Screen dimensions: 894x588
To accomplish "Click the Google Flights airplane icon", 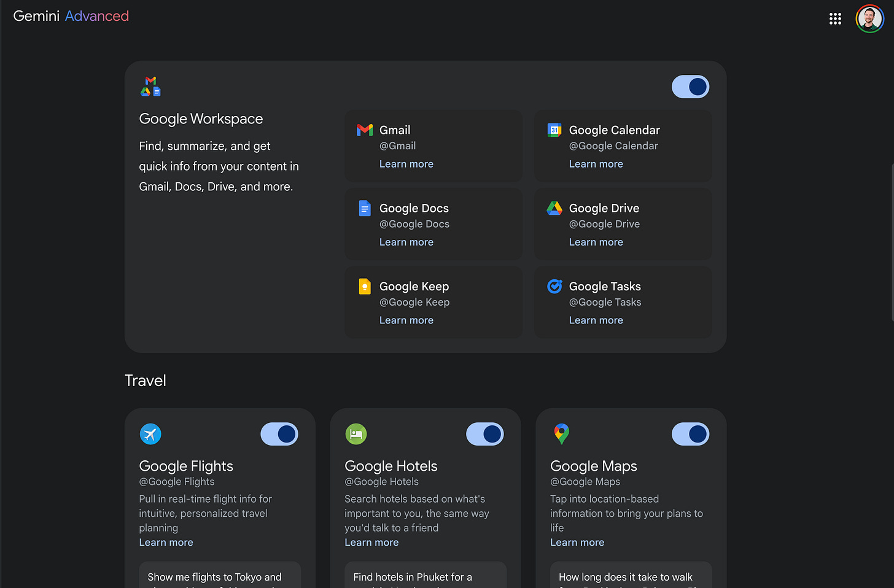I will point(150,434).
